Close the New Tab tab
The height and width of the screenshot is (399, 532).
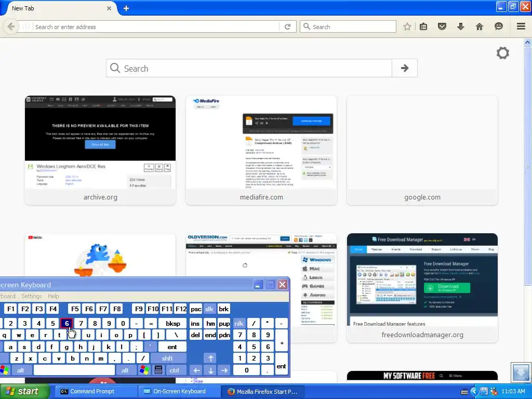(x=109, y=8)
